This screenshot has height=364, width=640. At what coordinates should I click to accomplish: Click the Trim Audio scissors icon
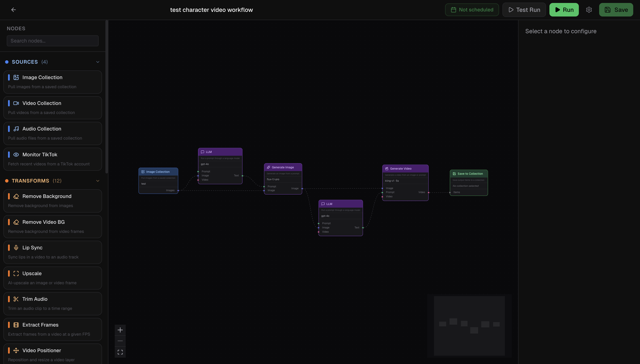pyautogui.click(x=16, y=299)
